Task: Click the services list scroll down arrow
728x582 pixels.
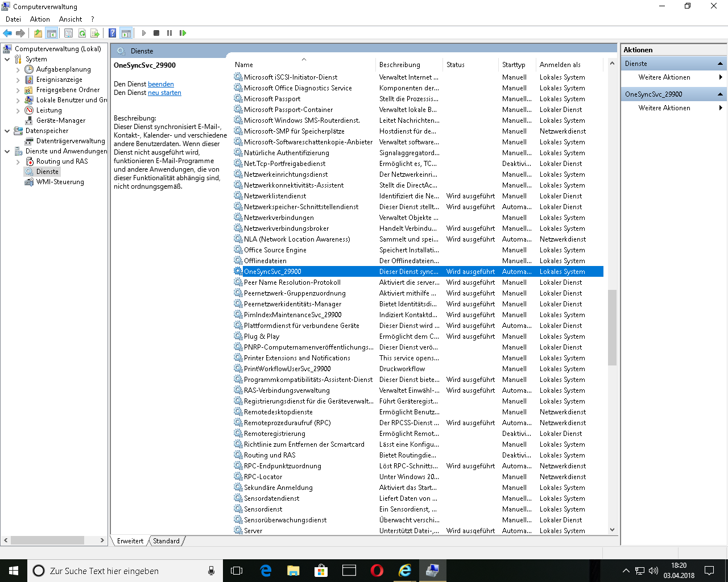Action: 612,530
